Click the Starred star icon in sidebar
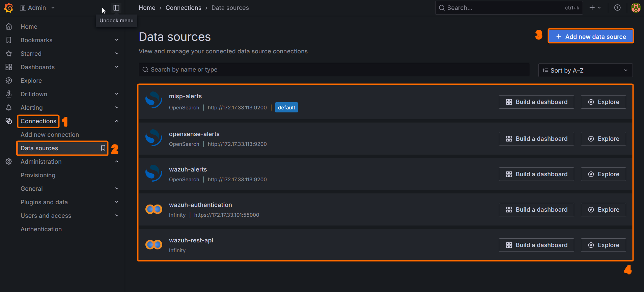 9,53
